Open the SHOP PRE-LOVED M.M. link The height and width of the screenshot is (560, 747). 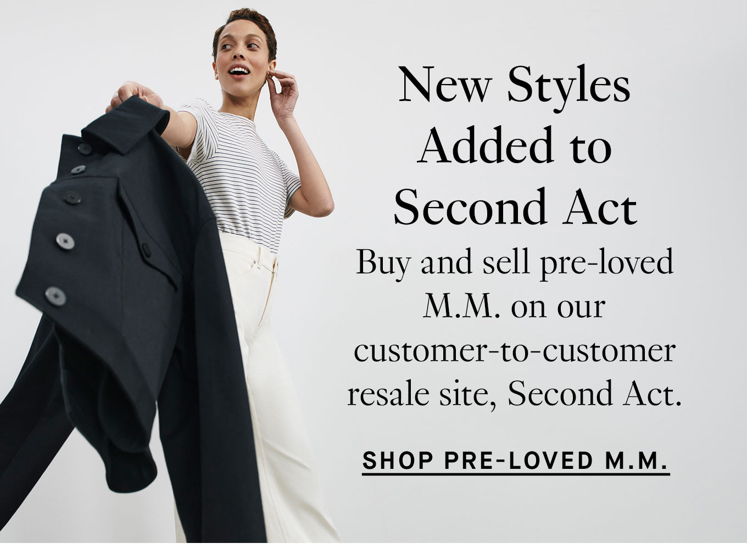(x=516, y=461)
